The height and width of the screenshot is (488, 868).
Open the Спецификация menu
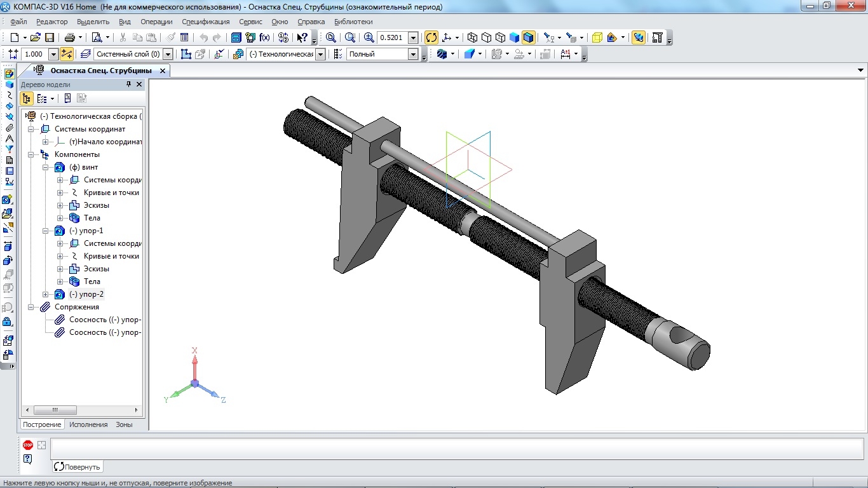click(206, 22)
